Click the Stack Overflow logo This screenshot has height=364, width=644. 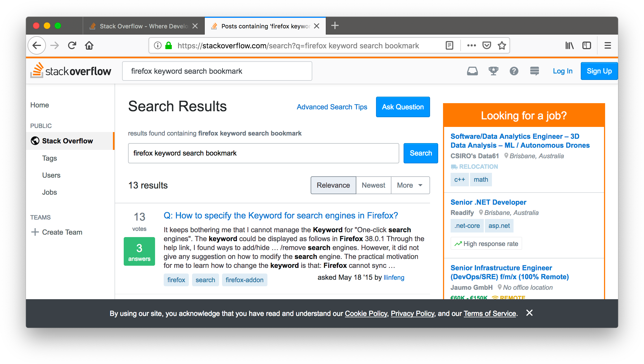point(71,71)
